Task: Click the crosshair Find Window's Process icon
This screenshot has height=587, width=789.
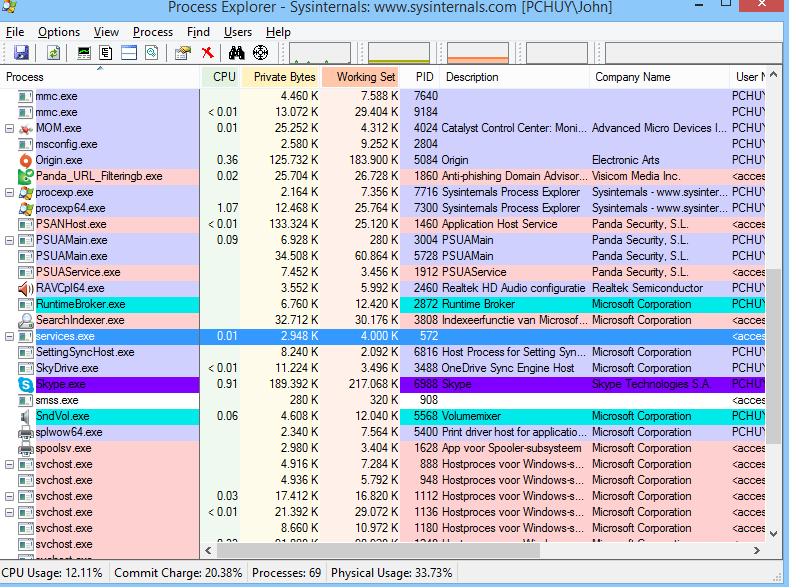Action: (261, 52)
